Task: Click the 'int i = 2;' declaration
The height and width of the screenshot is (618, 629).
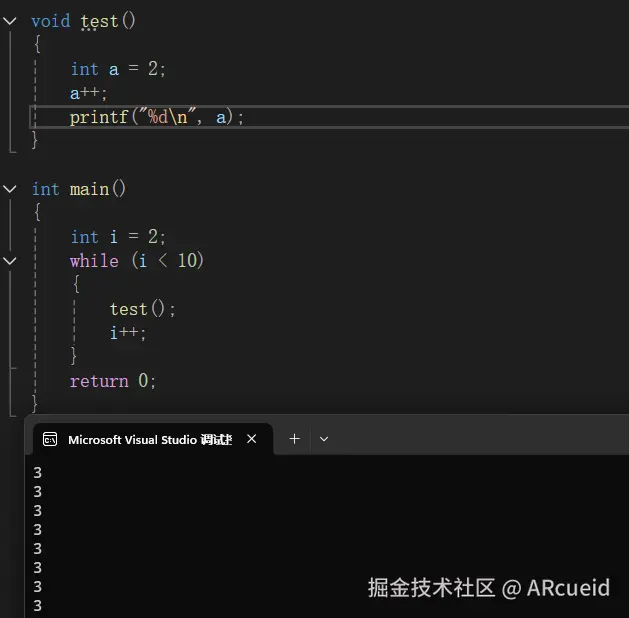Action: click(118, 237)
